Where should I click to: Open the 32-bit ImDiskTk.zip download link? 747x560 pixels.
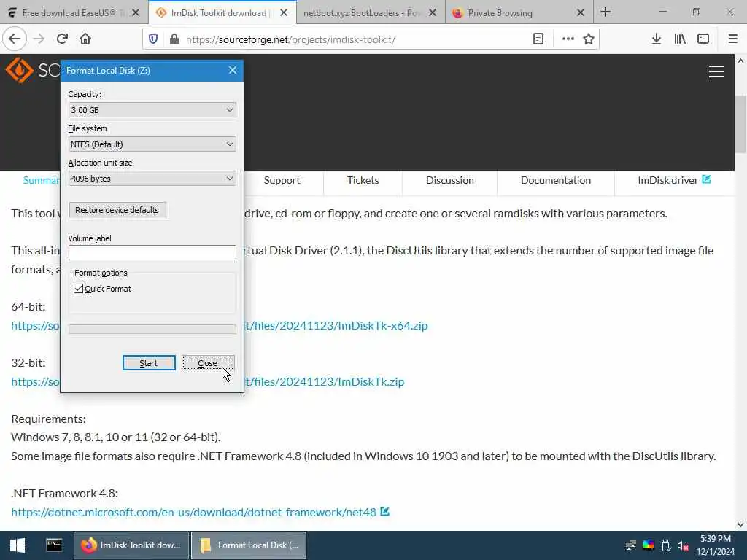pos(324,382)
